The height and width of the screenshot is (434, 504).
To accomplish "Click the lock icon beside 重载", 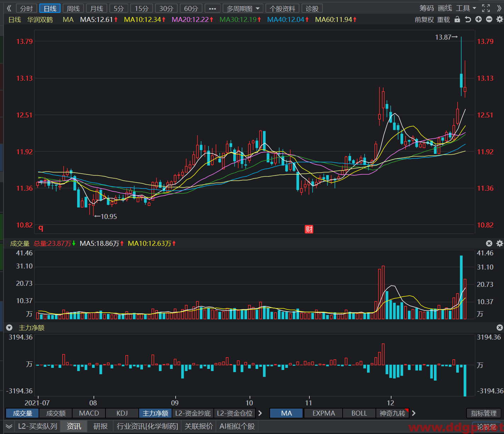I will pyautogui.click(x=457, y=19).
